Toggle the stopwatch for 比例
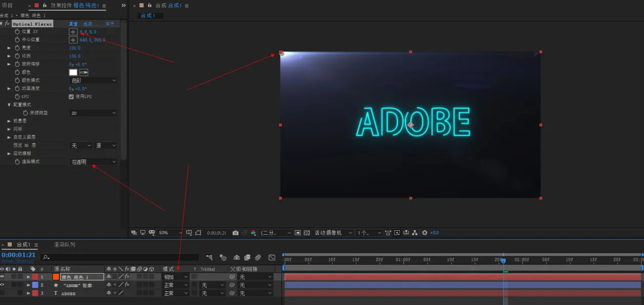Viewport: 644px width, 305px height. tap(17, 56)
